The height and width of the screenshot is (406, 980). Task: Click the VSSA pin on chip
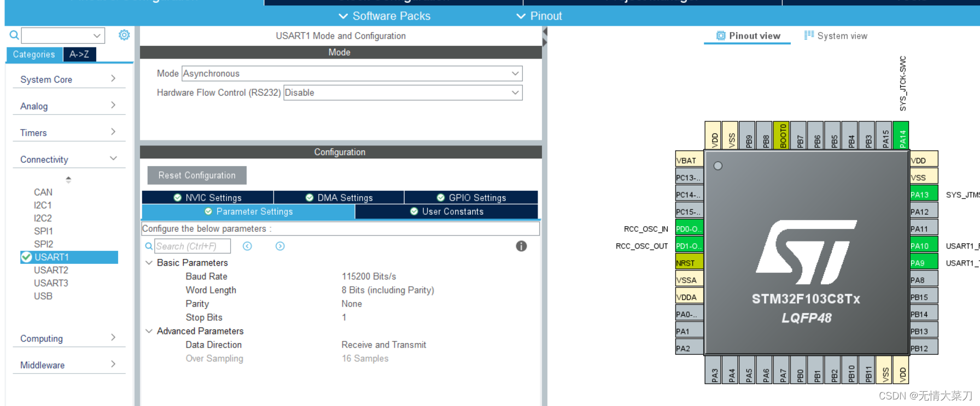(x=689, y=280)
